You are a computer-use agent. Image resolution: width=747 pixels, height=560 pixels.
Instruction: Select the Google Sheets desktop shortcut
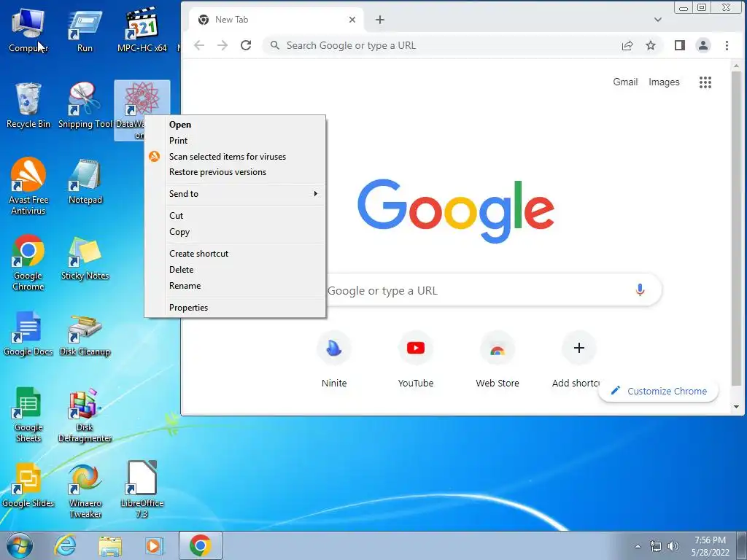28,415
